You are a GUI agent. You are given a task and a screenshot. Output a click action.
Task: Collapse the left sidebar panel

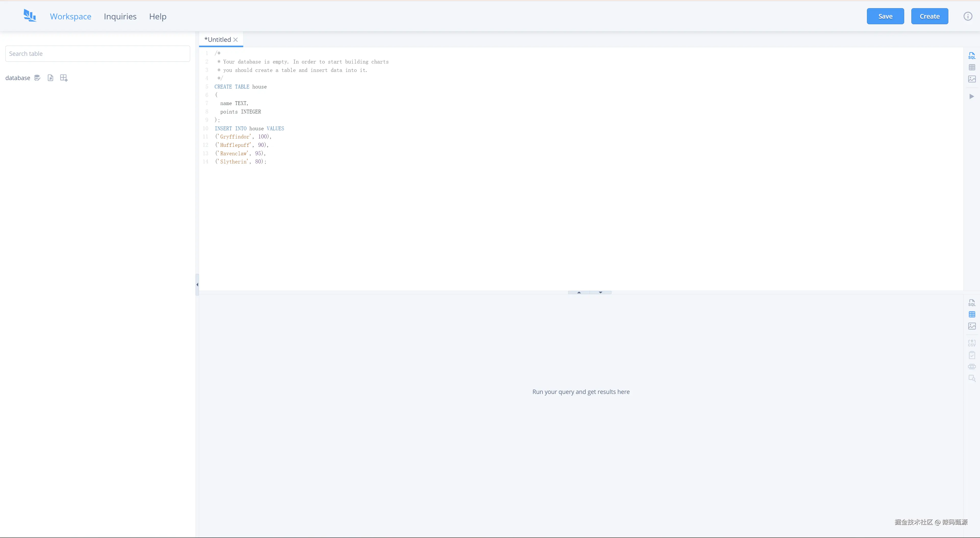click(197, 284)
